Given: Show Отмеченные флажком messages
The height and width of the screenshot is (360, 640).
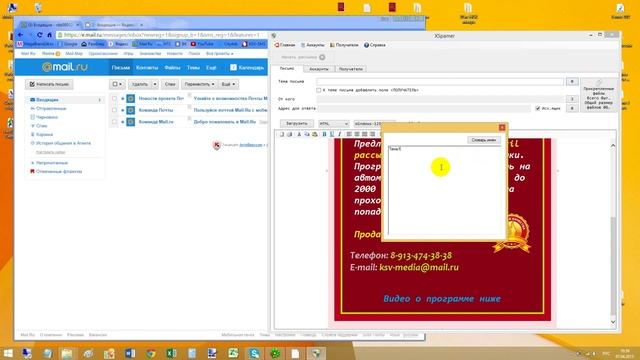Looking at the screenshot, I should [x=59, y=171].
